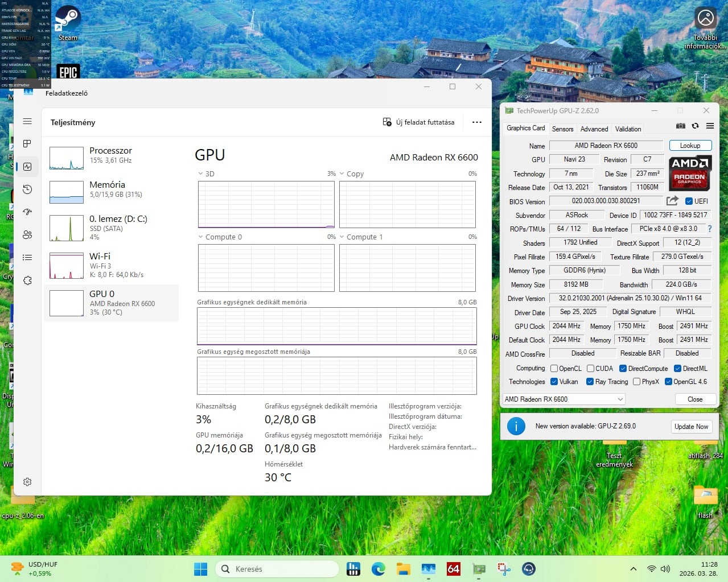Expand the Compute 0 graph engine dropdown

(200, 237)
